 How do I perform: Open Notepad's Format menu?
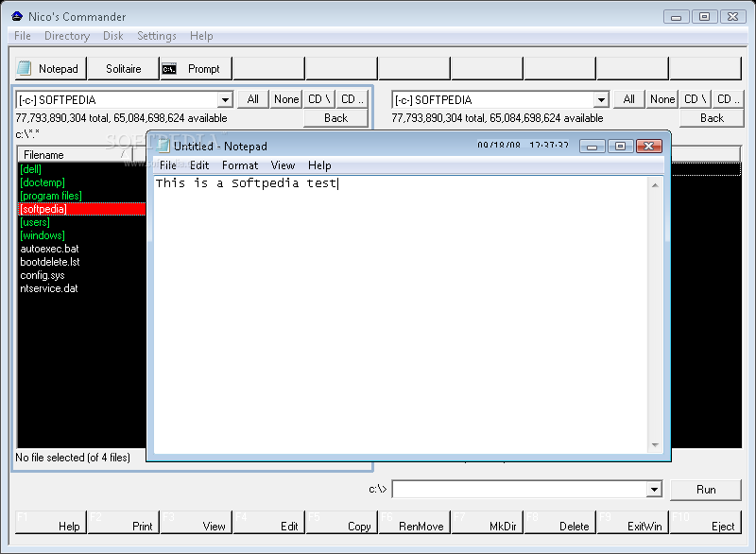click(240, 165)
